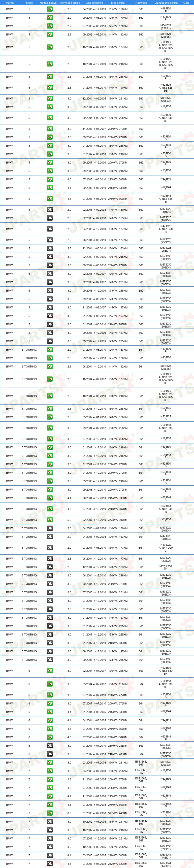Click the ON icon in the E60 M57 D25 (256D1) row
The image size is (194, 868).
(x=50, y=248)
